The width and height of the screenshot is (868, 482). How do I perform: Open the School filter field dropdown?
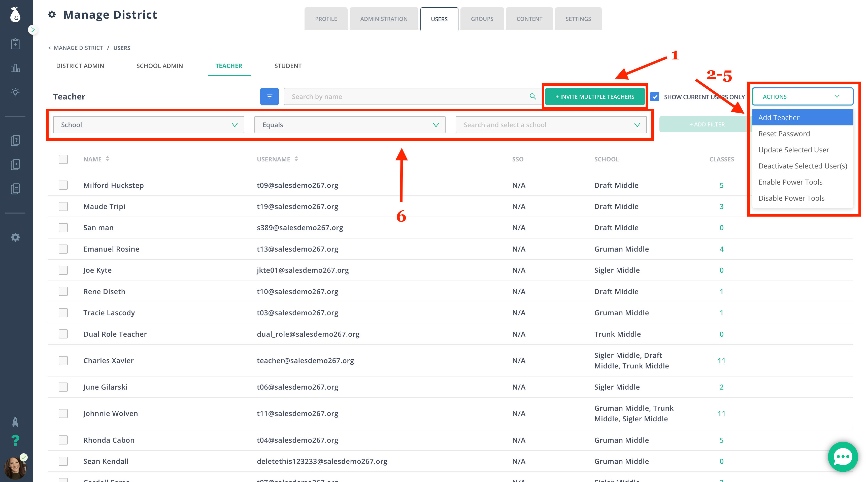[149, 125]
